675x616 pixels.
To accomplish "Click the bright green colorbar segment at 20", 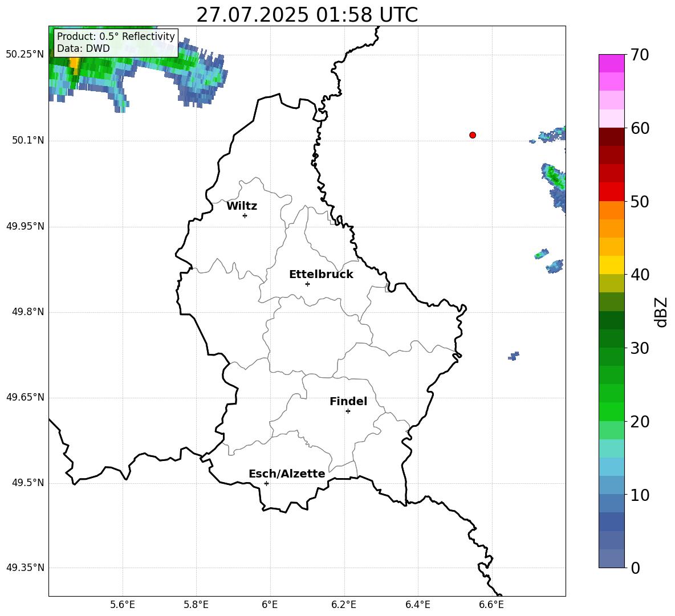I will (611, 411).
